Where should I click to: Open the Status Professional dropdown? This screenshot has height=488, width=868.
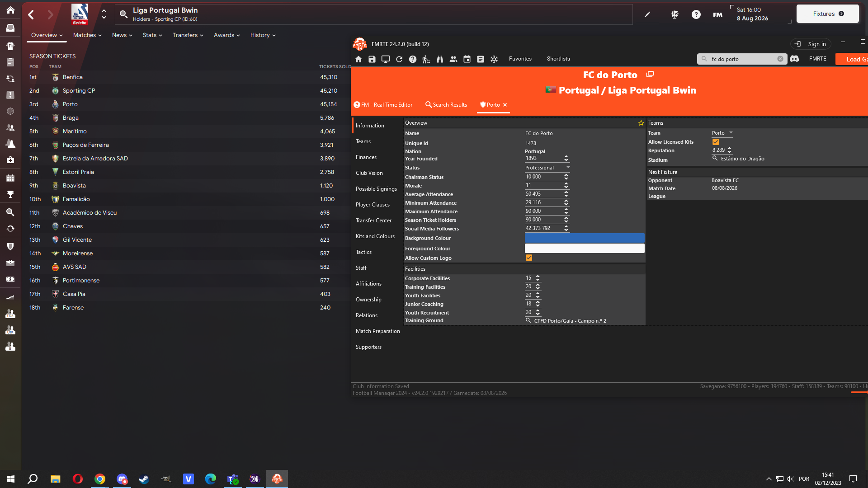tap(547, 168)
